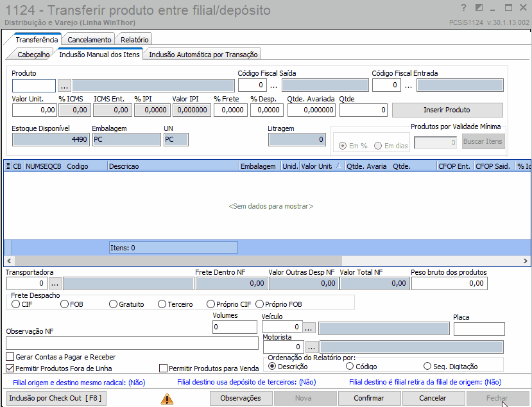This screenshot has width=532, height=407.
Task: Click the Fechar button
Action: (x=497, y=398)
